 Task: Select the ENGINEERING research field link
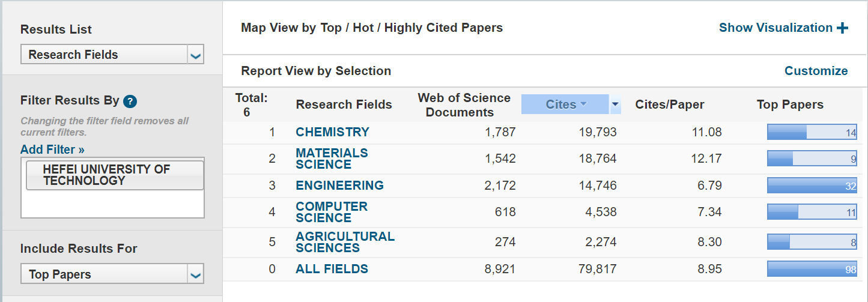pyautogui.click(x=339, y=186)
